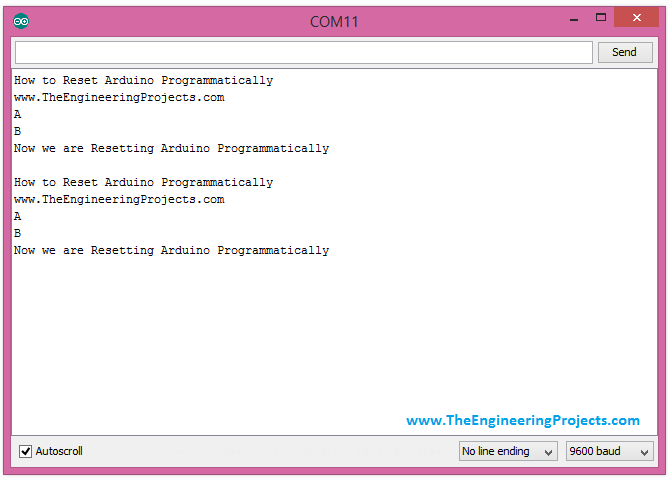
Task: Click the Arduino logo icon in title bar
Action: click(x=21, y=21)
